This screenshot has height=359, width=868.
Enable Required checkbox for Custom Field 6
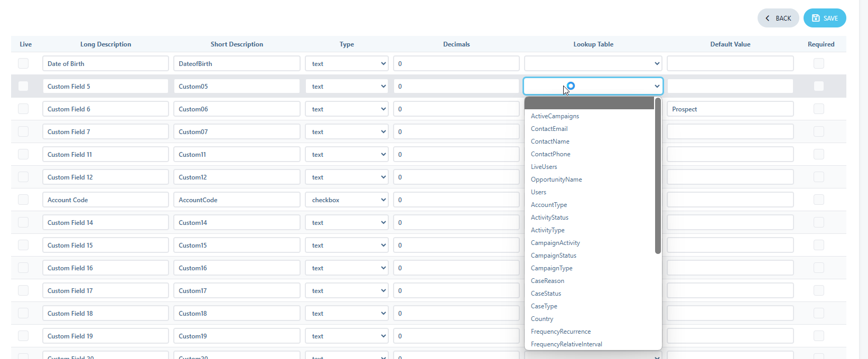[x=819, y=109]
